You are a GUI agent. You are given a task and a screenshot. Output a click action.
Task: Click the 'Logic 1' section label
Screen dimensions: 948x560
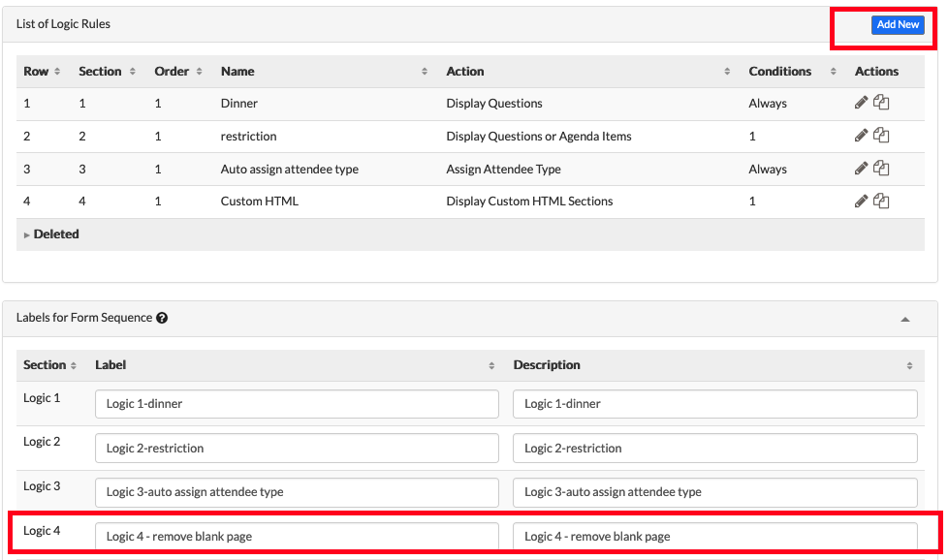coord(42,397)
